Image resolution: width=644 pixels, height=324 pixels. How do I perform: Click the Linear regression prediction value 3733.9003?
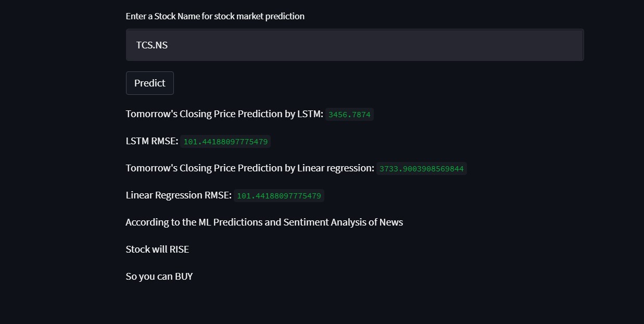(x=421, y=168)
